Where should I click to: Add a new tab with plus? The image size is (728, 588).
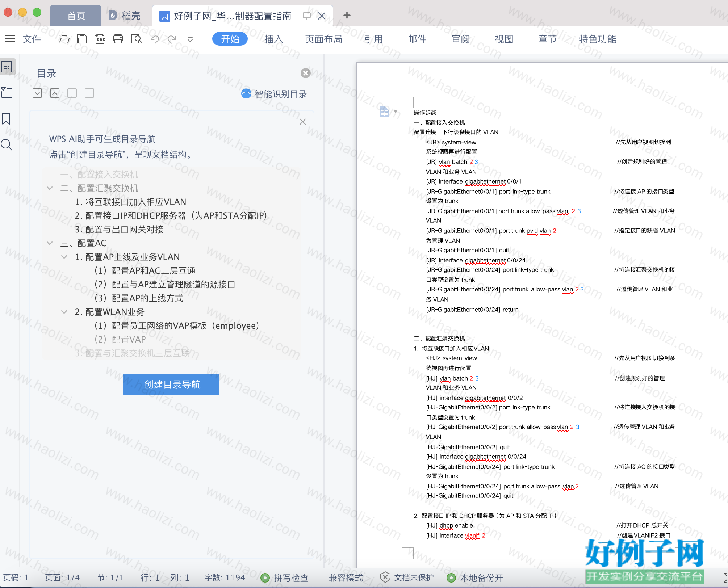click(x=347, y=15)
